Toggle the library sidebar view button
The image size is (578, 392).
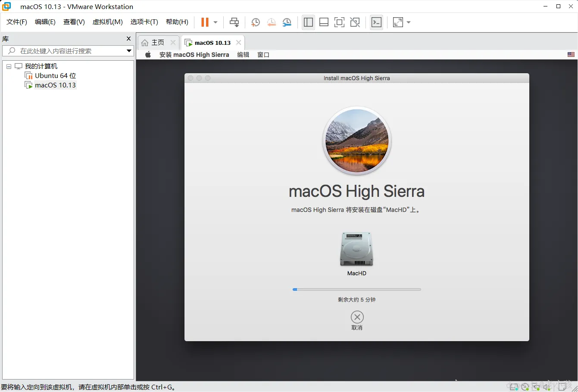pyautogui.click(x=308, y=22)
